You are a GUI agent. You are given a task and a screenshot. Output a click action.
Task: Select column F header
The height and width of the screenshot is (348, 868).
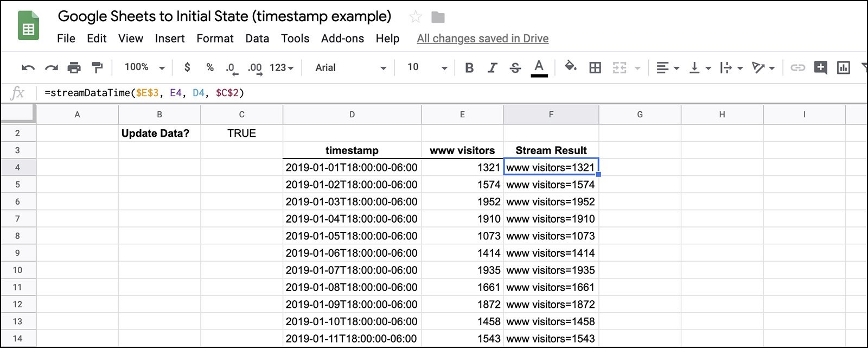[x=551, y=115]
